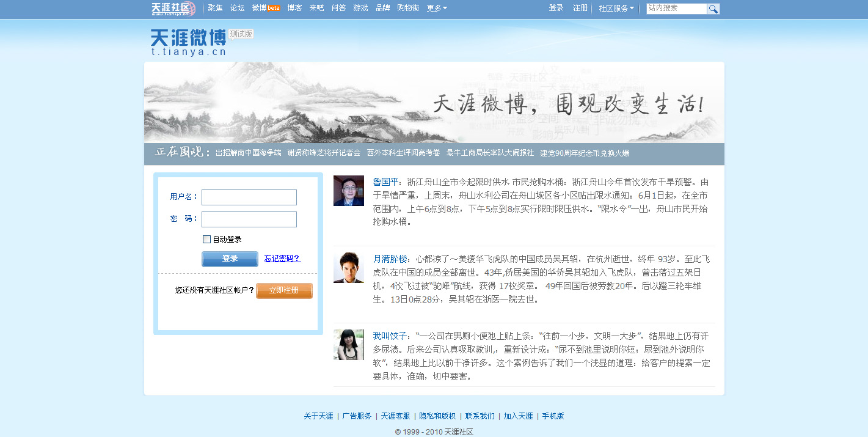Click the 天涯微博 t.tianya.cn logo
868x437 pixels.
[x=189, y=43]
